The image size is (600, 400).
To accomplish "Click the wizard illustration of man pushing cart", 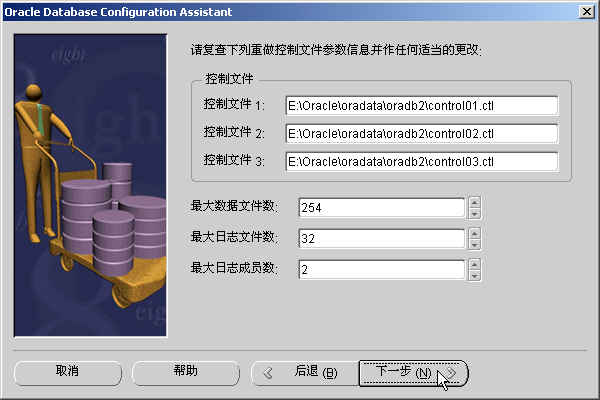I will [90, 185].
